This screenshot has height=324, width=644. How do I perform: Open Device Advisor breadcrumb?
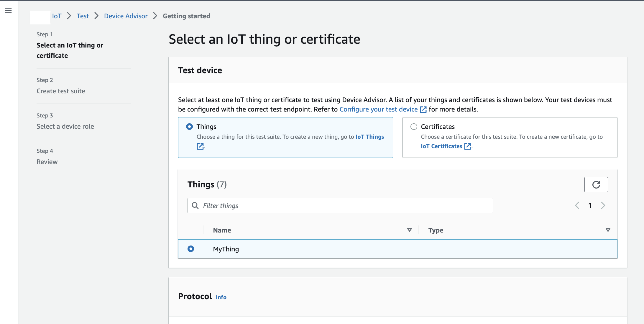click(x=126, y=16)
